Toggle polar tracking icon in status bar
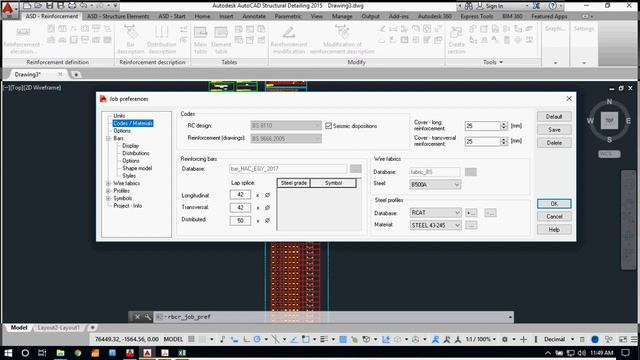The width and height of the screenshot is (640, 360). point(257,339)
